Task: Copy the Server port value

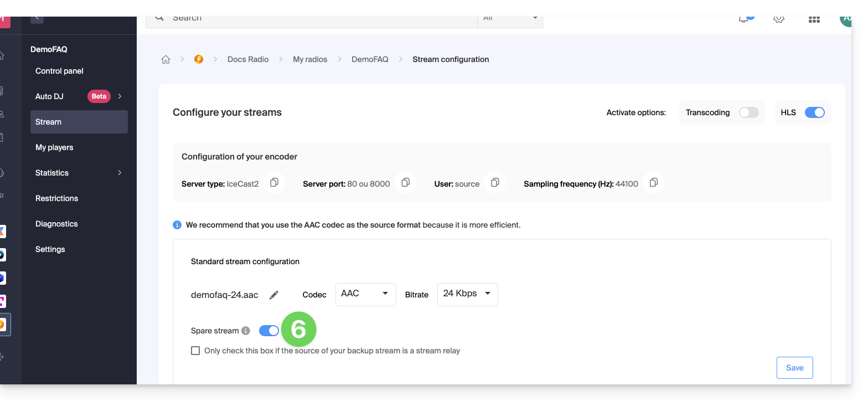Action: (x=405, y=183)
